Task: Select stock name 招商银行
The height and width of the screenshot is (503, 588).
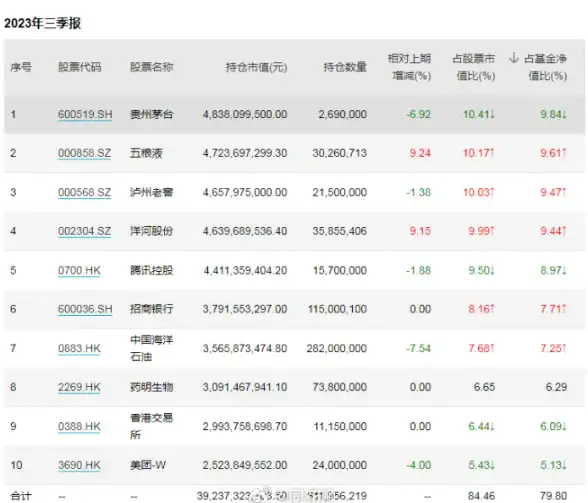Action: click(x=152, y=309)
